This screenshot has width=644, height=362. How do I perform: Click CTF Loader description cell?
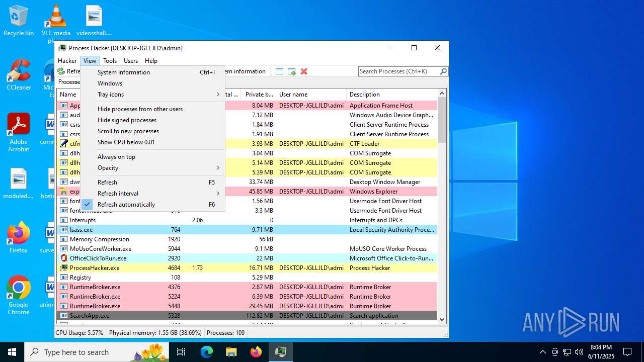(x=364, y=144)
